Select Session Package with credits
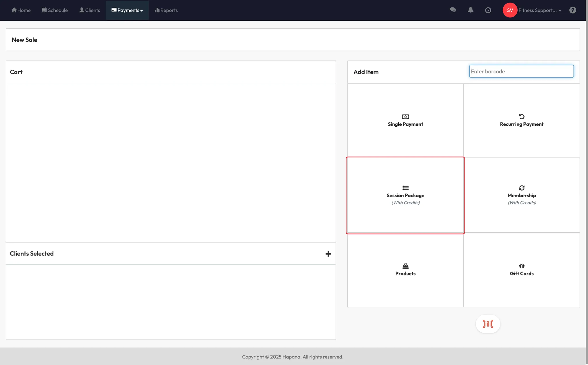The height and width of the screenshot is (365, 588). coord(405,195)
